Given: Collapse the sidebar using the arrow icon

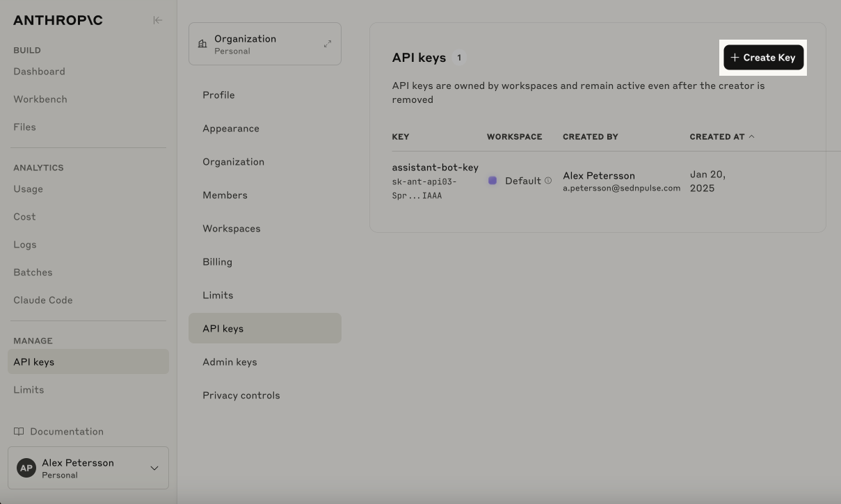Looking at the screenshot, I should [158, 20].
